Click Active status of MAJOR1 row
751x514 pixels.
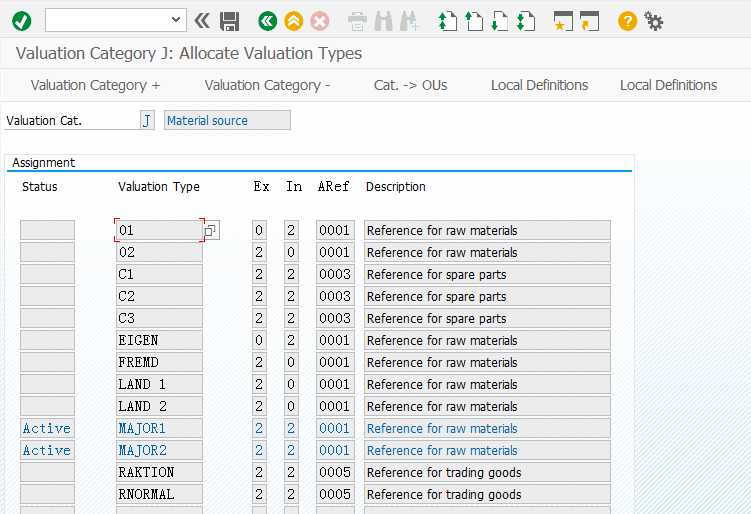pyautogui.click(x=47, y=428)
